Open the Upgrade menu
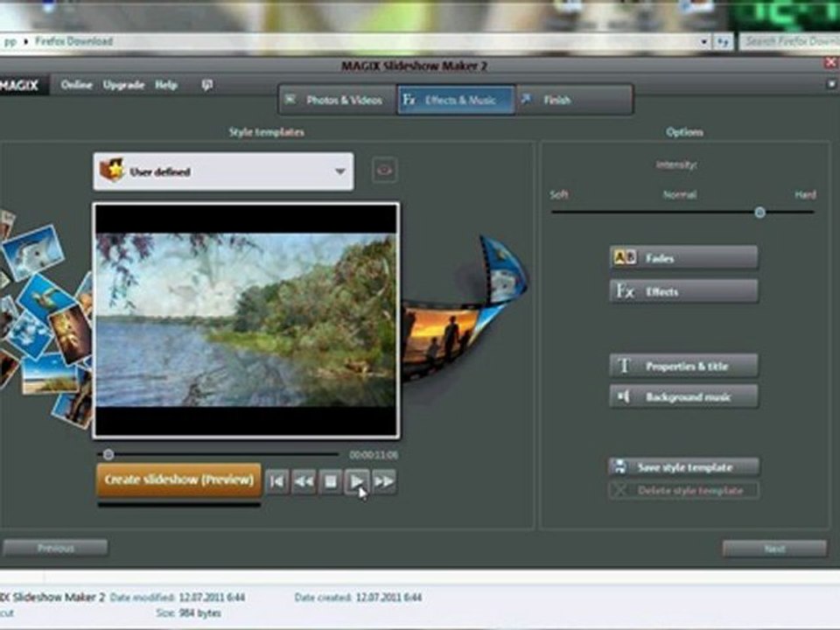Screen dimensions: 840x630 [123, 85]
